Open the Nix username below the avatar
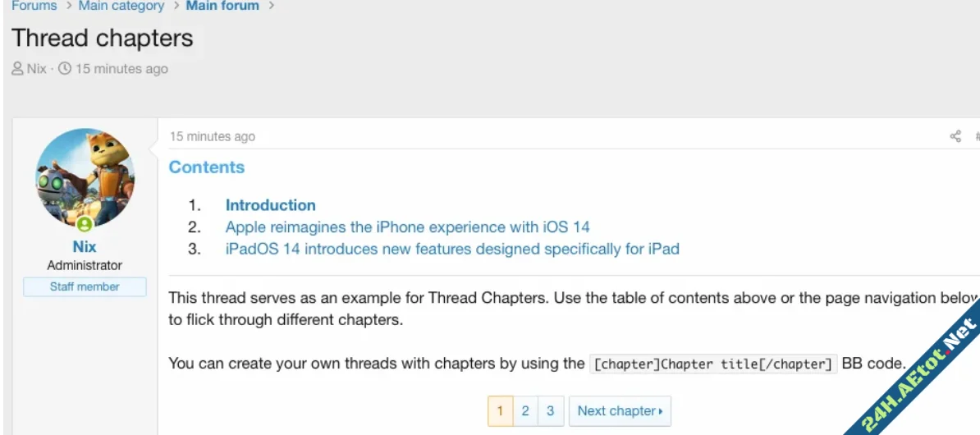The image size is (980, 435). click(x=85, y=246)
